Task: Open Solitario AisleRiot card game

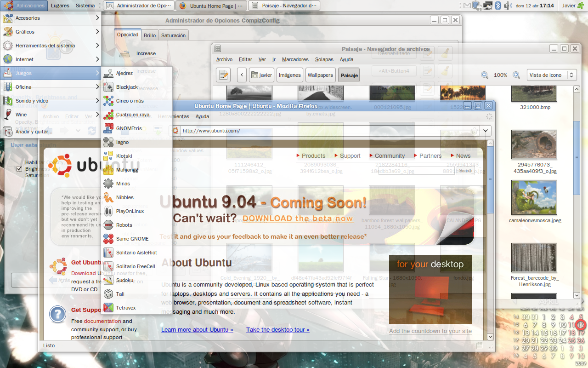Action: pos(136,253)
